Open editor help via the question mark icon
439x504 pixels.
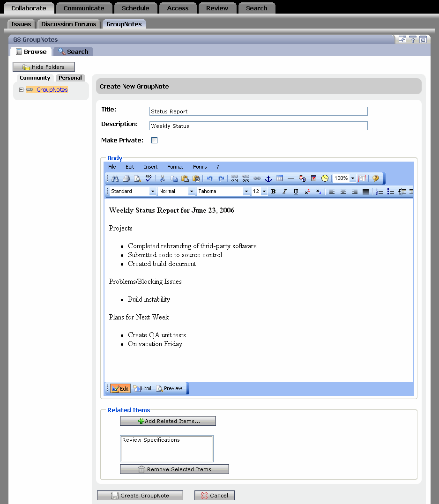coord(375,178)
